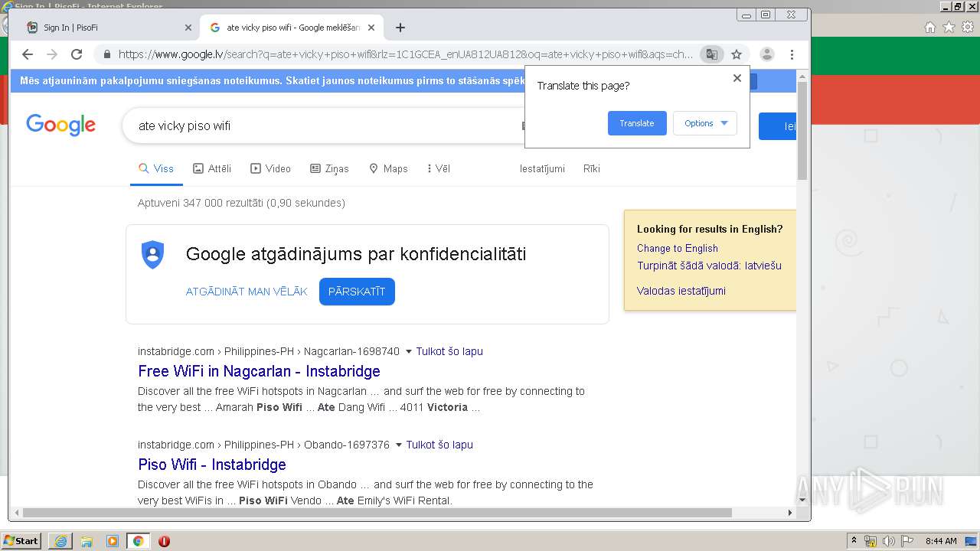Open Internet Explorer tools gear
980x551 pixels.
tap(968, 28)
